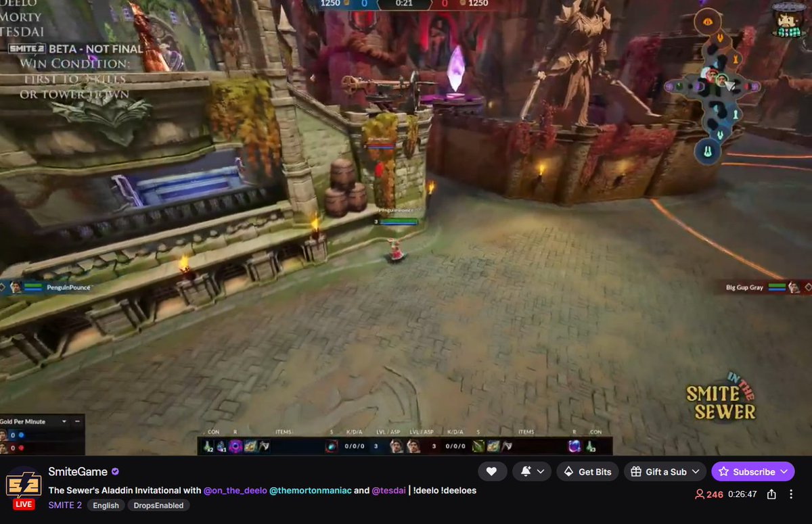812x524 pixels.
Task: Open the notification bell dropdown chevron
Action: [x=540, y=471]
